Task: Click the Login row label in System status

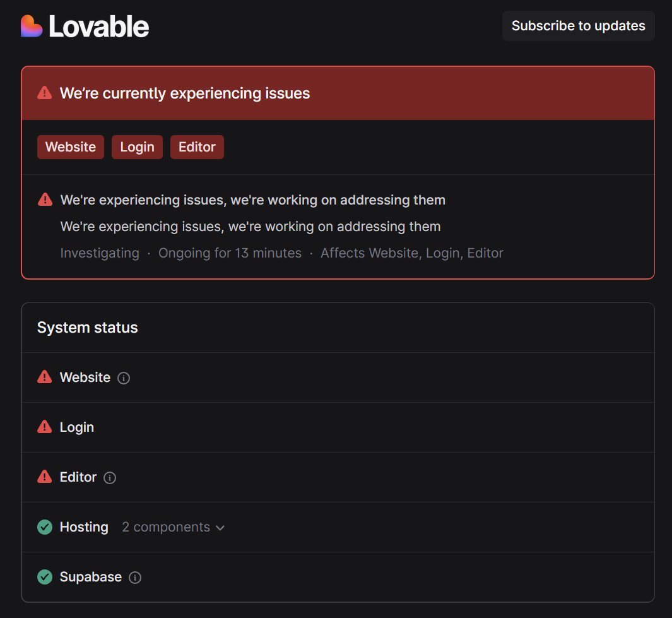Action: point(77,427)
